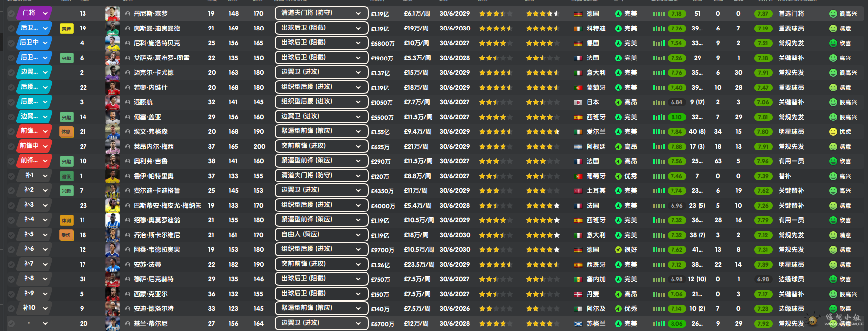Click the yellow 忧虑 morale face icon

[x=833, y=132]
